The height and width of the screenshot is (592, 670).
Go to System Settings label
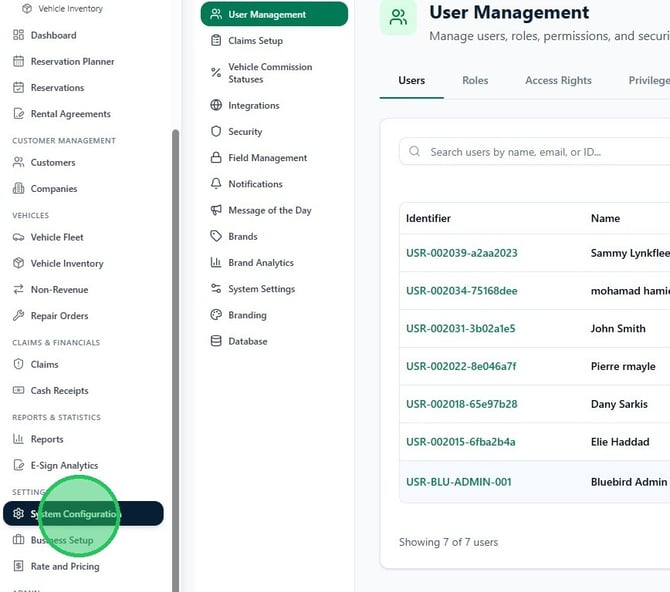pyautogui.click(x=262, y=289)
